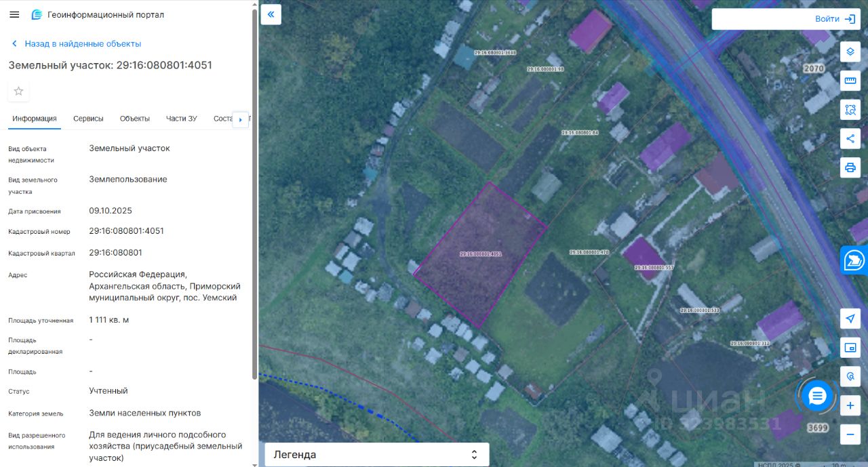This screenshot has width=868, height=467.
Task: Expand the Легенда panel
Action: 377,455
